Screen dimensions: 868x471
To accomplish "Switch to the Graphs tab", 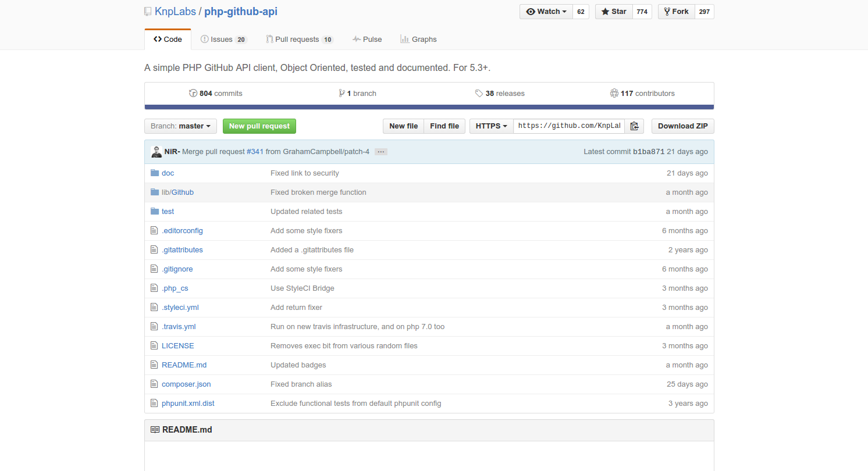I will click(418, 40).
